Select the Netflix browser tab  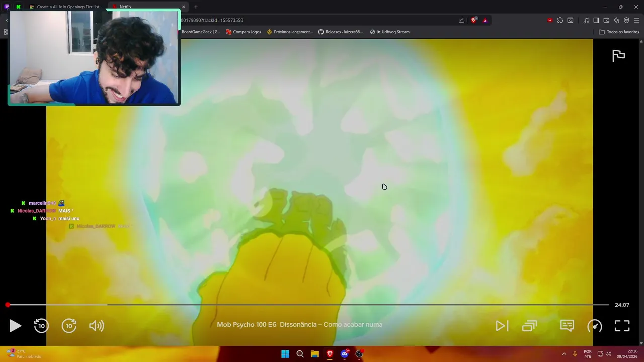coord(146,7)
